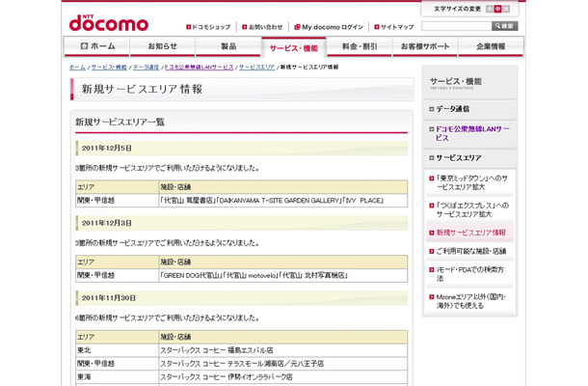Open the My docomo ログイン link
The width and height of the screenshot is (588, 386).
[329, 27]
